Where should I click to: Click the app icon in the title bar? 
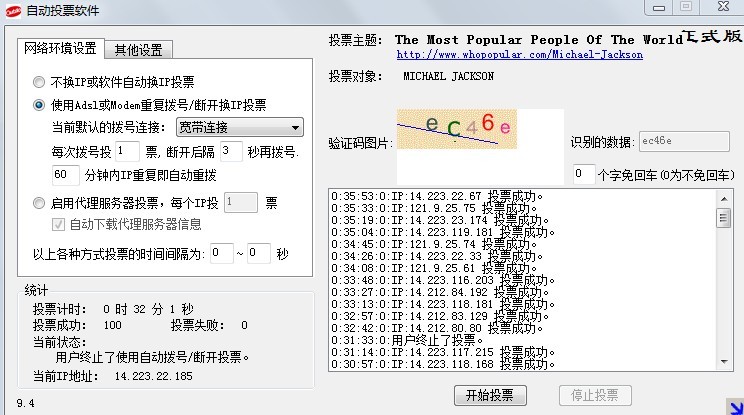coord(13,10)
